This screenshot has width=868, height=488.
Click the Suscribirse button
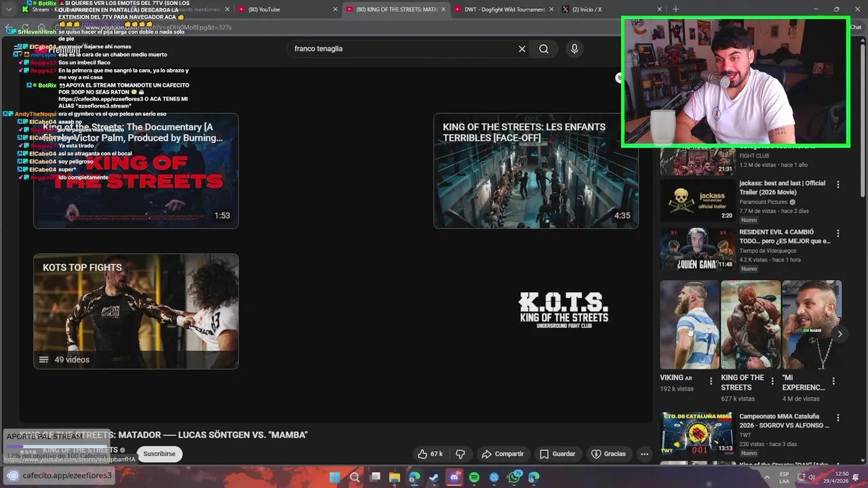159,454
